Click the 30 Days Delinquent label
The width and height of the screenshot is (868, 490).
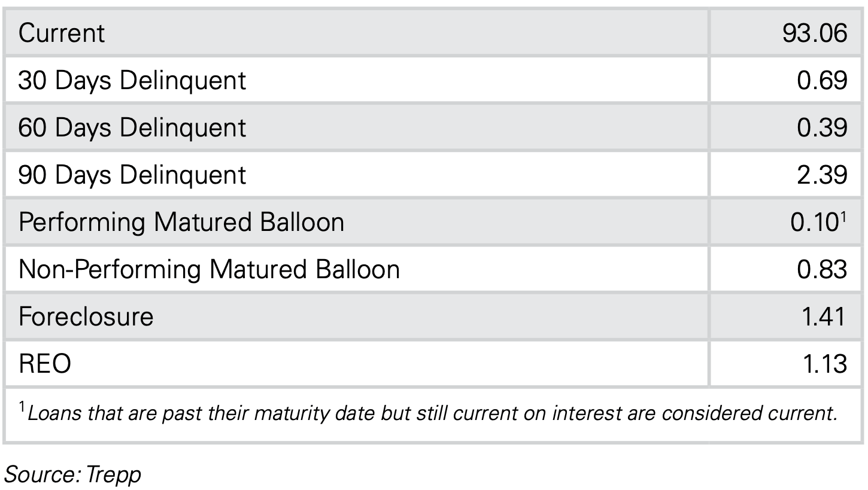tap(132, 80)
